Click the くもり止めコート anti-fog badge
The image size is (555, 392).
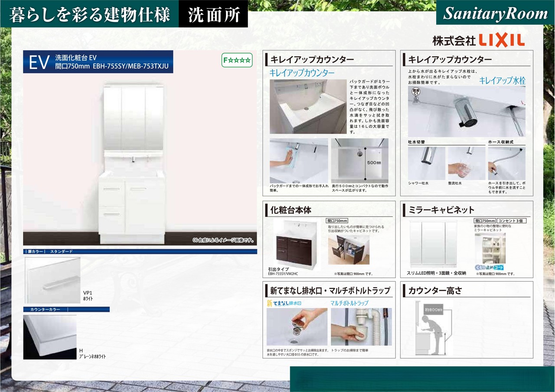point(490,268)
